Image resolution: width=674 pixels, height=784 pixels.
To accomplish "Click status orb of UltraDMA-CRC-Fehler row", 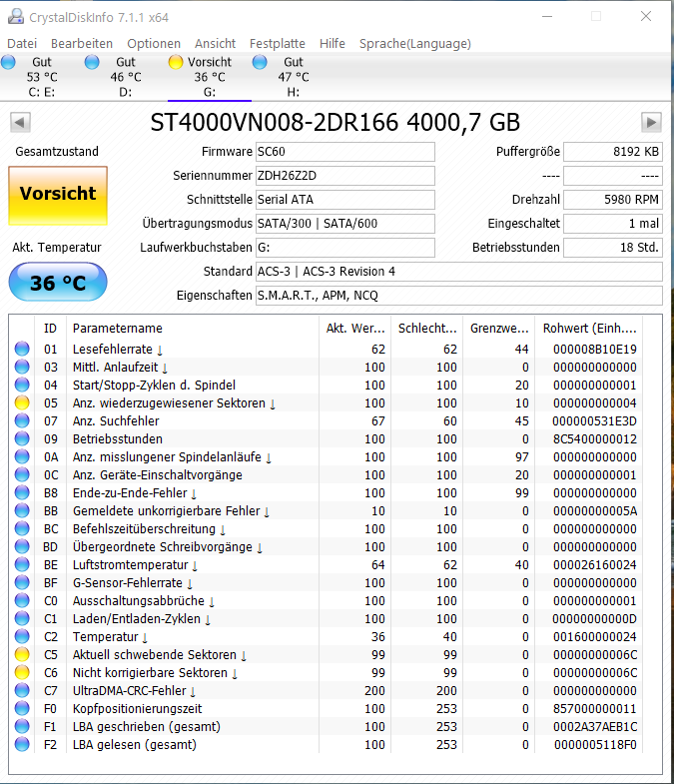I will [x=22, y=690].
